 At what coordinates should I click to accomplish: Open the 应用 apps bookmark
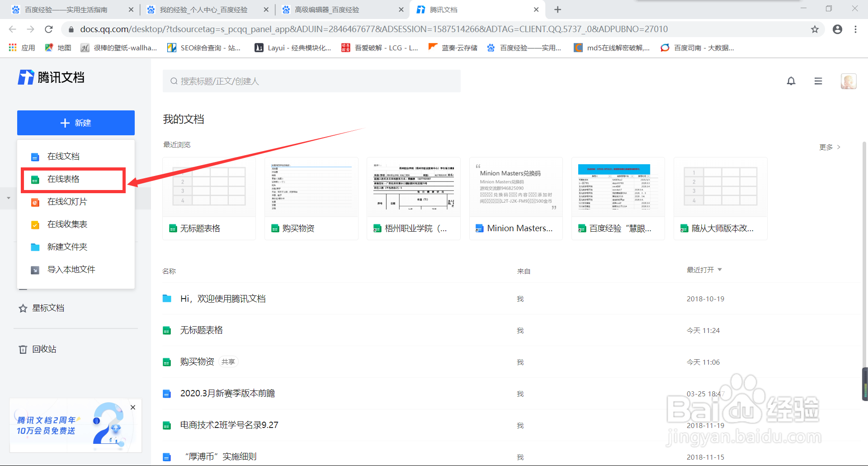[22, 48]
